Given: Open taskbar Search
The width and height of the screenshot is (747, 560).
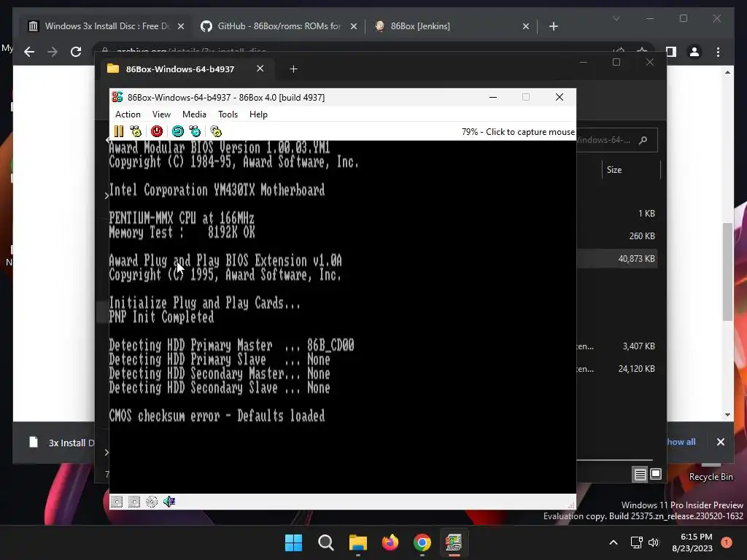Looking at the screenshot, I should point(326,542).
